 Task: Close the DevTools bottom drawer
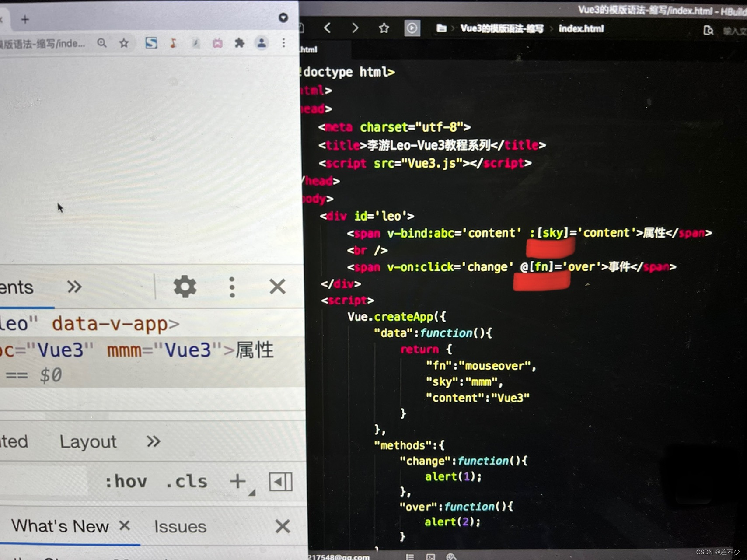(x=283, y=526)
